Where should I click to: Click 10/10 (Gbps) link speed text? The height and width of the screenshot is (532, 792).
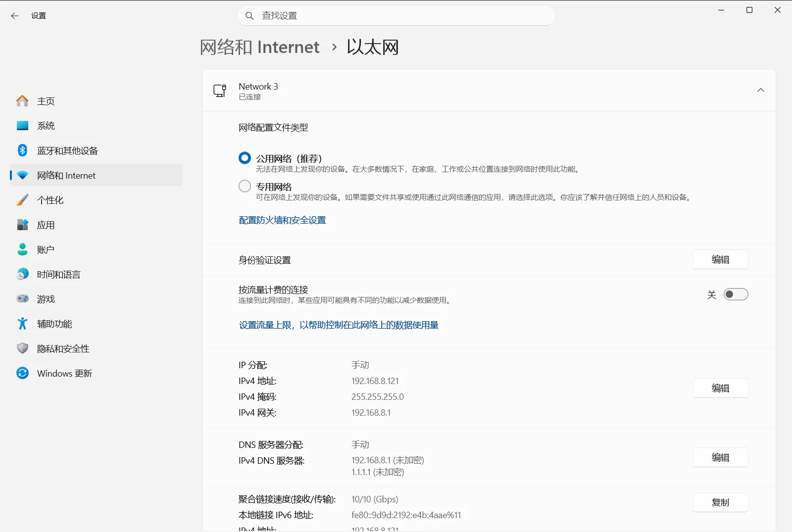[x=375, y=499]
